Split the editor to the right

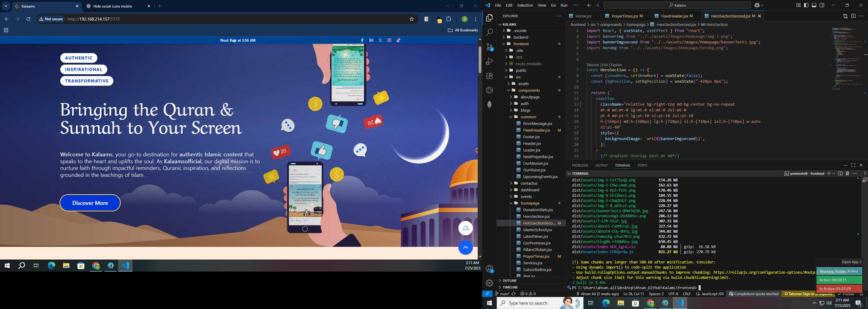click(853, 16)
